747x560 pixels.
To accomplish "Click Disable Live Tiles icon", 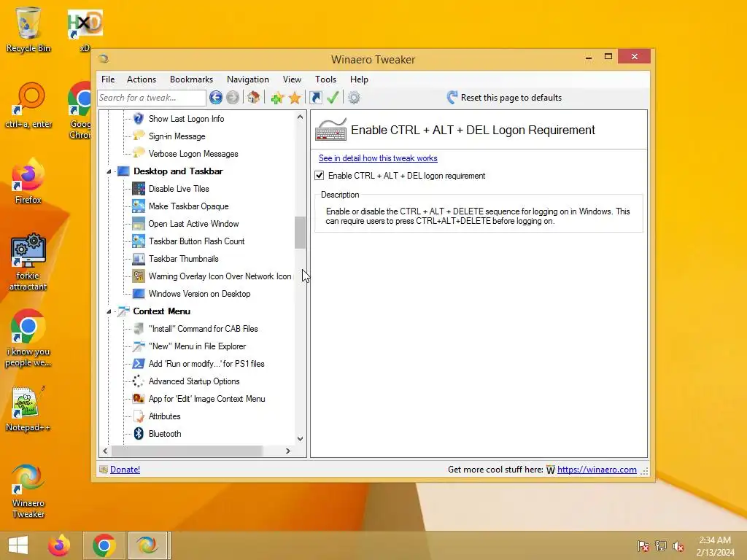I will 139,189.
